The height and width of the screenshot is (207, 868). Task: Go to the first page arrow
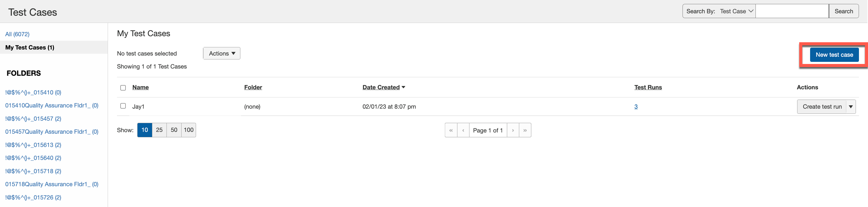[x=451, y=130]
